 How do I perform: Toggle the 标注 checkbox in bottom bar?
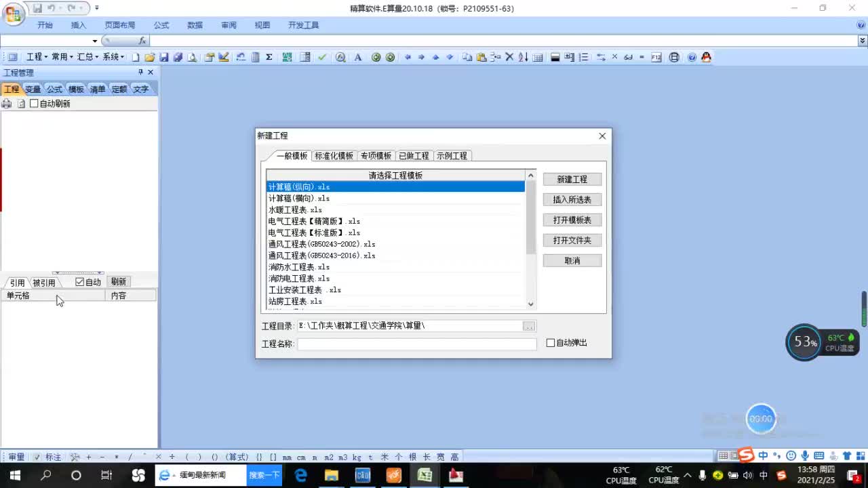pos(37,457)
